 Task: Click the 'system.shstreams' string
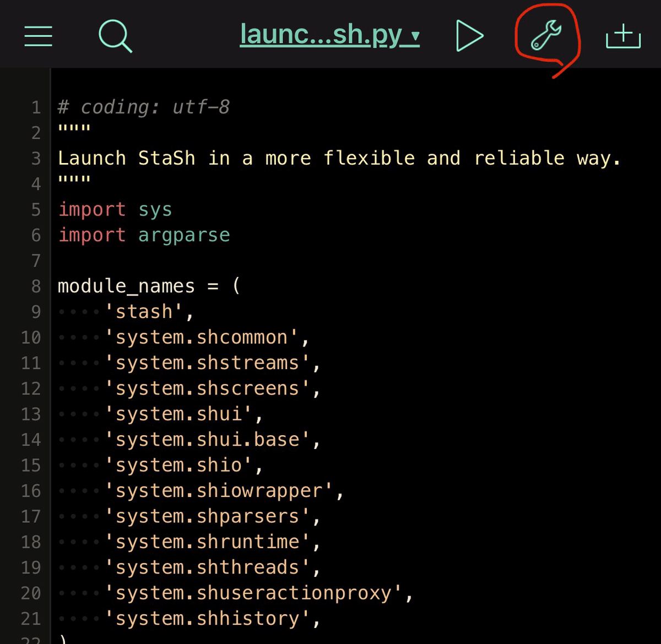click(x=207, y=363)
